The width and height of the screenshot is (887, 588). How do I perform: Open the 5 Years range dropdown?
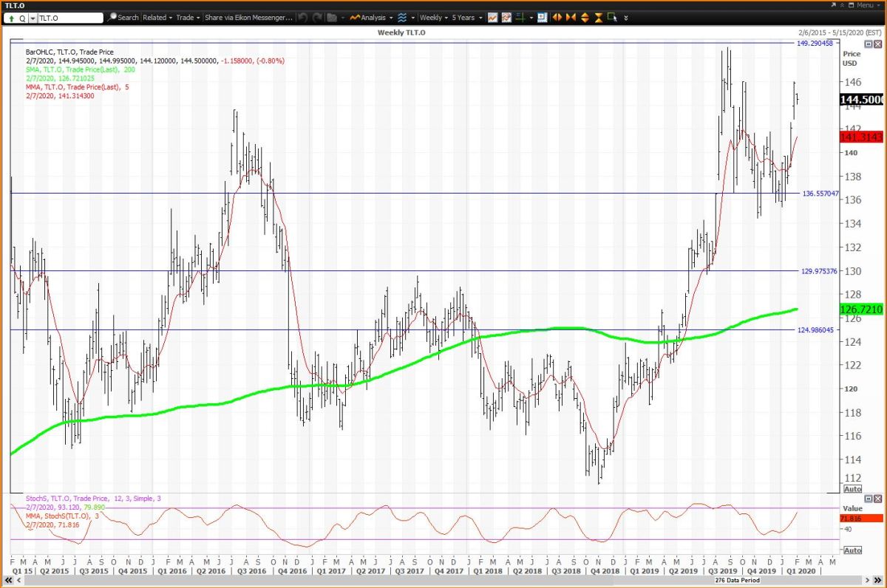pos(466,17)
